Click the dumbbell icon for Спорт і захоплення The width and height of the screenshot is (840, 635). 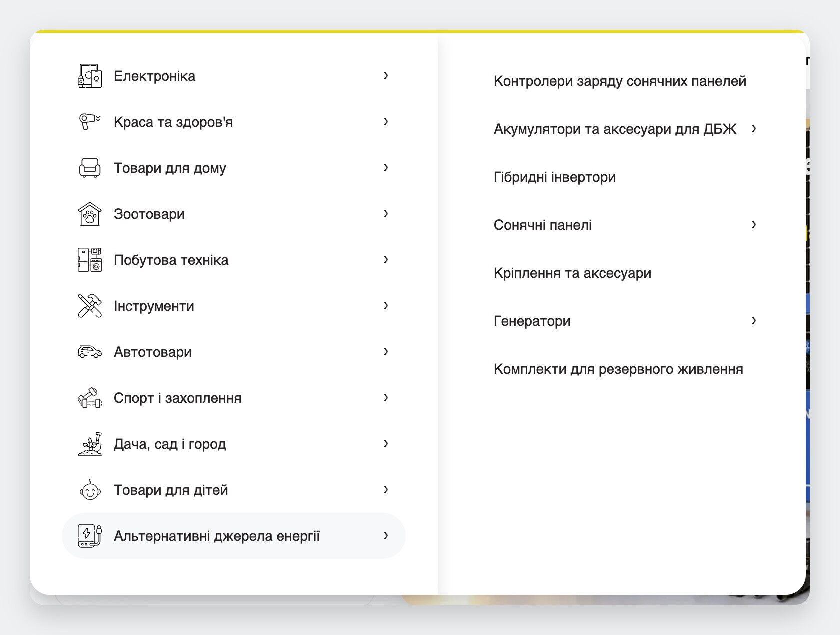pos(90,398)
